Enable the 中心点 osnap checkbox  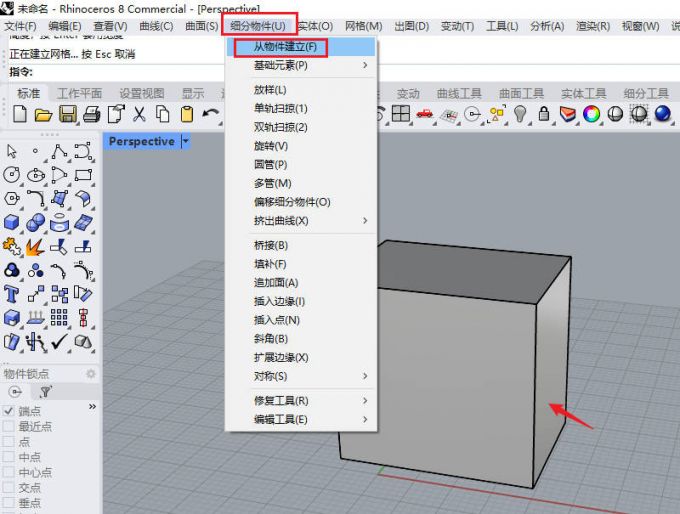8,472
